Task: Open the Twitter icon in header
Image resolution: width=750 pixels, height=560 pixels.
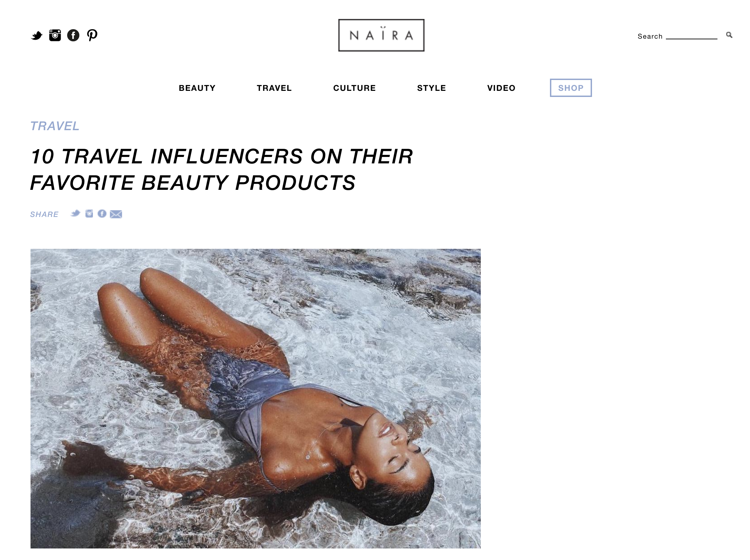Action: coord(37,35)
